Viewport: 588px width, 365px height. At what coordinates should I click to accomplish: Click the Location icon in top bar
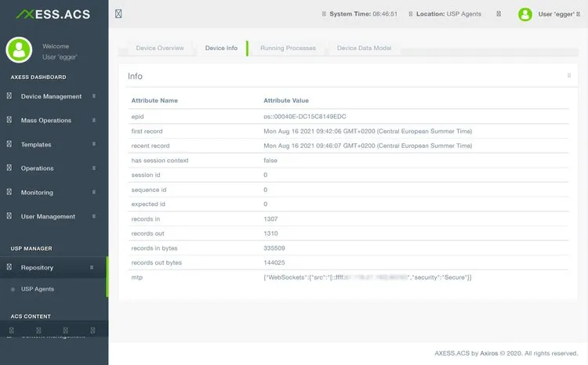(x=412, y=14)
